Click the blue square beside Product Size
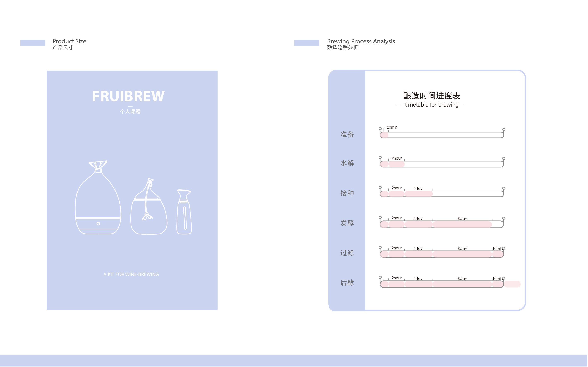The width and height of the screenshot is (588, 367). pos(33,43)
